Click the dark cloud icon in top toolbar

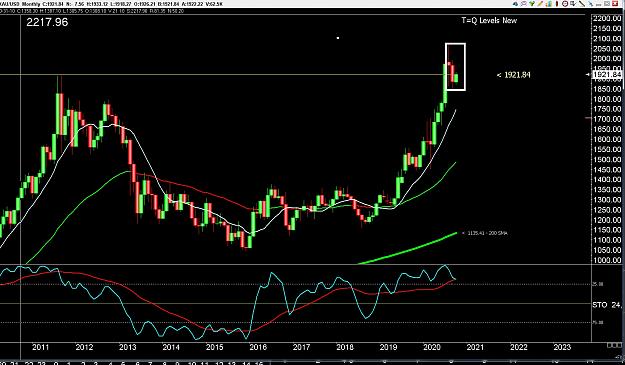tap(515, 4)
